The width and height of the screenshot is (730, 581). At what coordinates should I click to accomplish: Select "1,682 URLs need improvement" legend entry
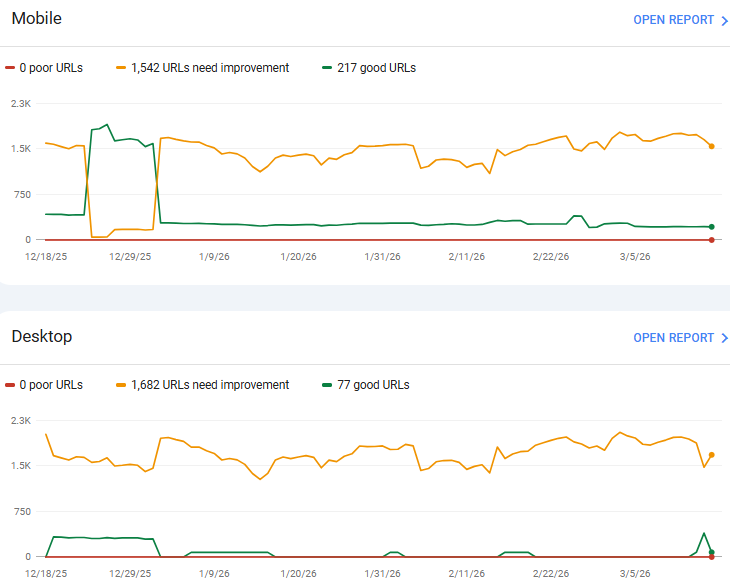[210, 385]
